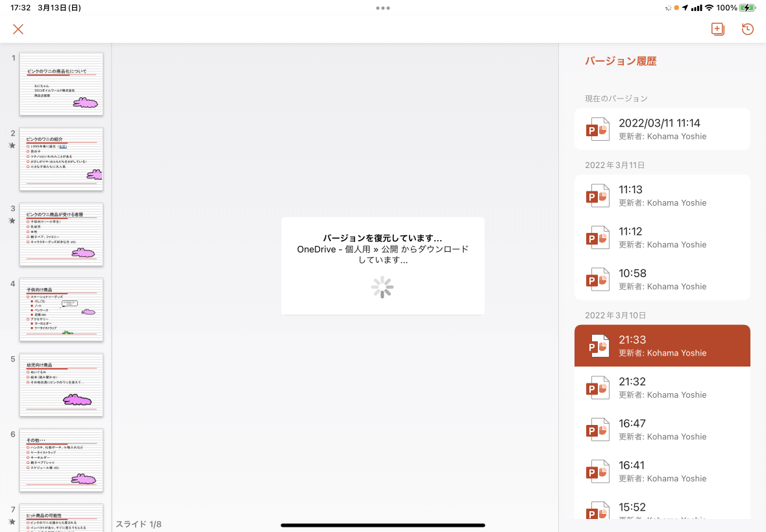Tap PowerPoint file icon beside 10:58
The height and width of the screenshot is (532, 766).
tap(597, 280)
